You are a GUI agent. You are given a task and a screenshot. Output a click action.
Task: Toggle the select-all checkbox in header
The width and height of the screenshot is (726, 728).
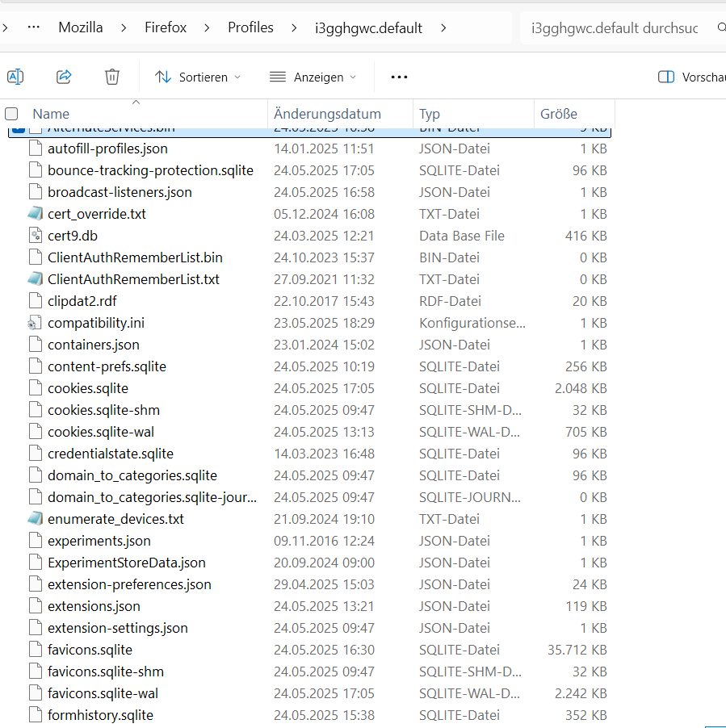(11, 114)
